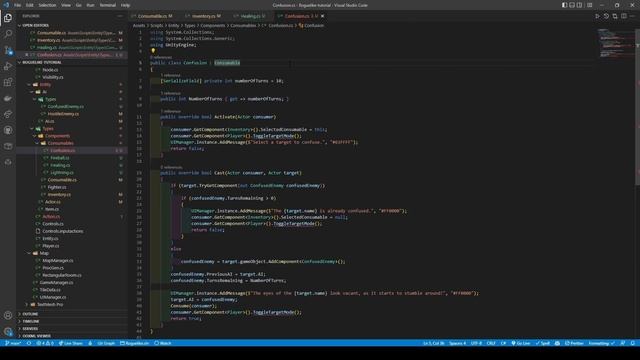
Task: Open the Accounts icon in activity bar
Action: (8, 316)
